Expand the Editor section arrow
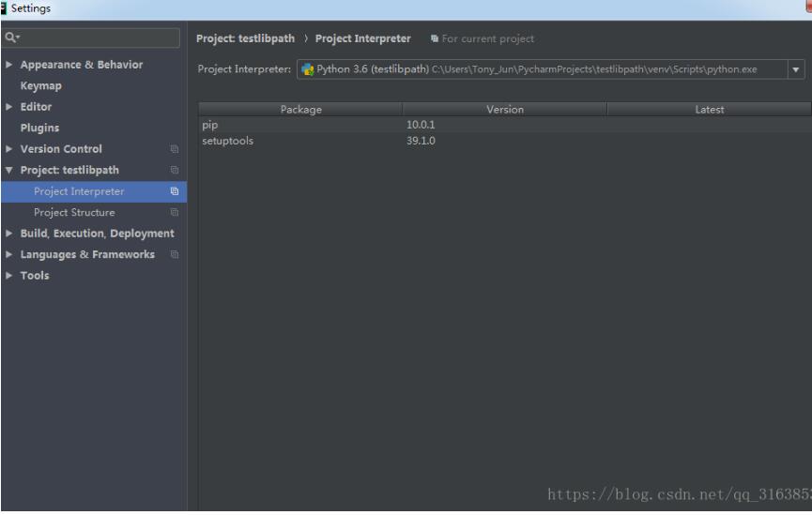812x515 pixels. tap(8, 107)
